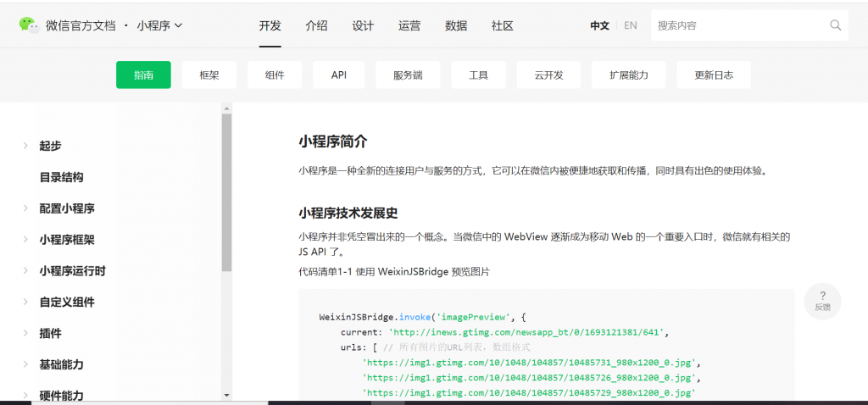The width and height of the screenshot is (868, 405).
Task: Expand the 自定义组件 section arrow
Action: 25,302
